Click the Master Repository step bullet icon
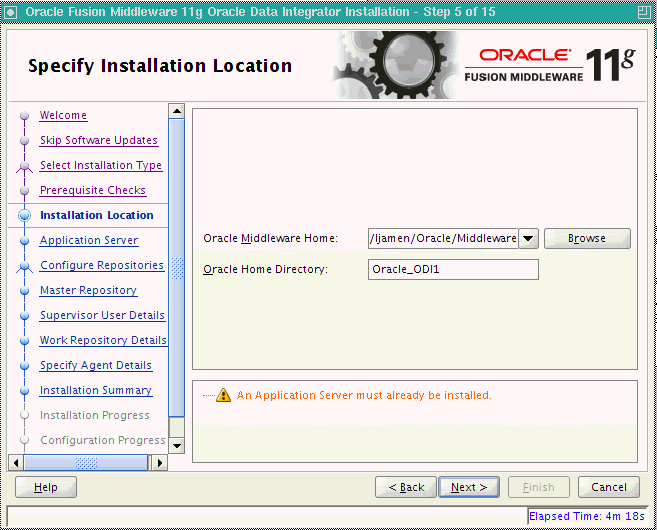 click(25, 290)
